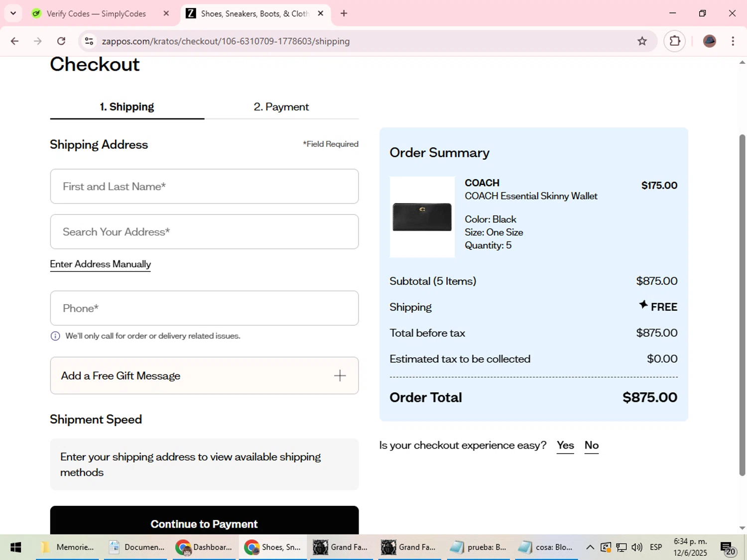Open the taskbar clock and date
This screenshot has height=560, width=747.
coord(690,548)
